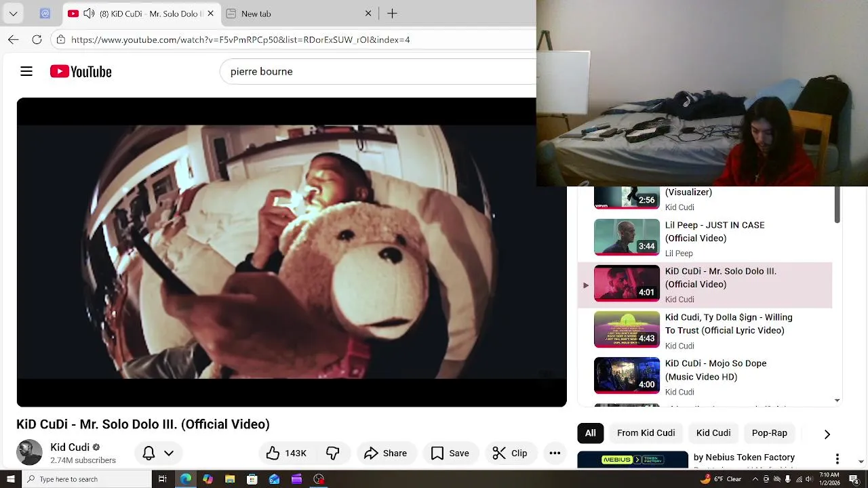The height and width of the screenshot is (488, 868).
Task: Expand the subscription notification chevron
Action: 169,453
